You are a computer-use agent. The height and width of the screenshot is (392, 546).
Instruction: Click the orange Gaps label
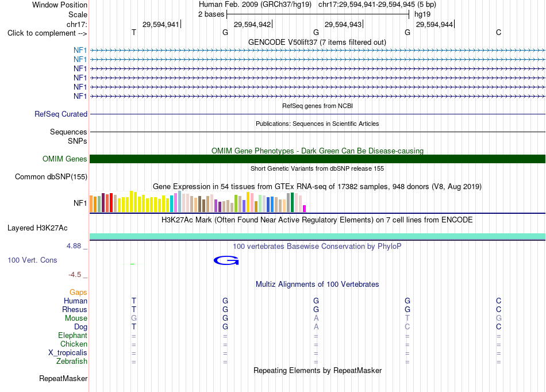(x=78, y=293)
